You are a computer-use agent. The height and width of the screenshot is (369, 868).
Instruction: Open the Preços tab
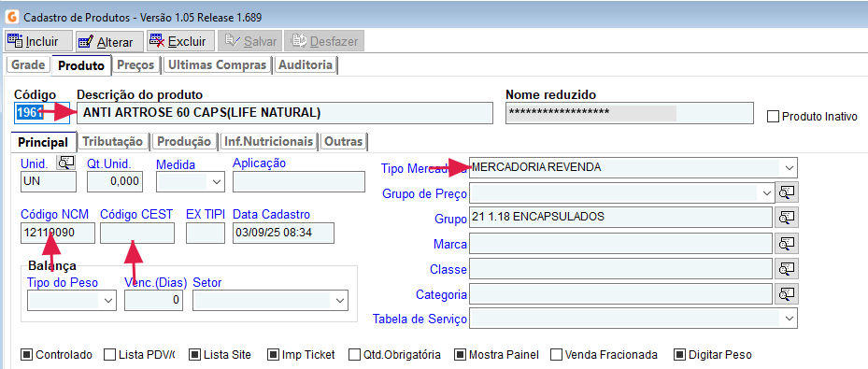pyautogui.click(x=135, y=64)
